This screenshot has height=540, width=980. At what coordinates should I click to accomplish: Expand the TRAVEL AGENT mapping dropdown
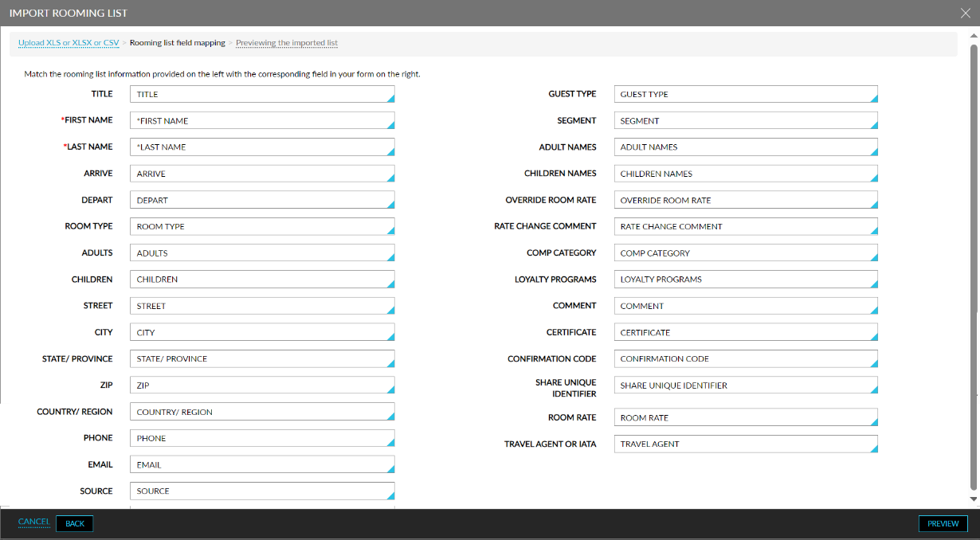point(745,444)
